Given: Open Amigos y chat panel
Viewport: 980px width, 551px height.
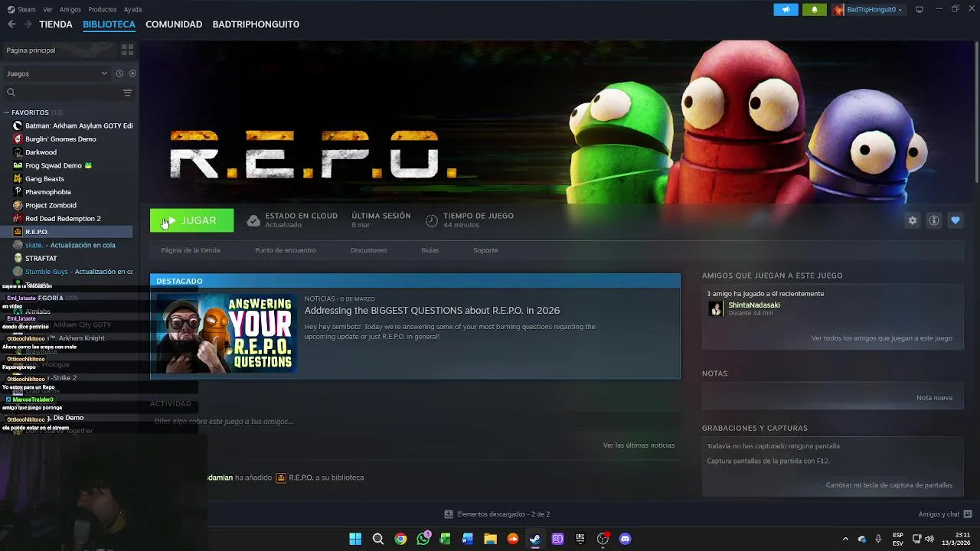Looking at the screenshot, I should click(x=945, y=514).
